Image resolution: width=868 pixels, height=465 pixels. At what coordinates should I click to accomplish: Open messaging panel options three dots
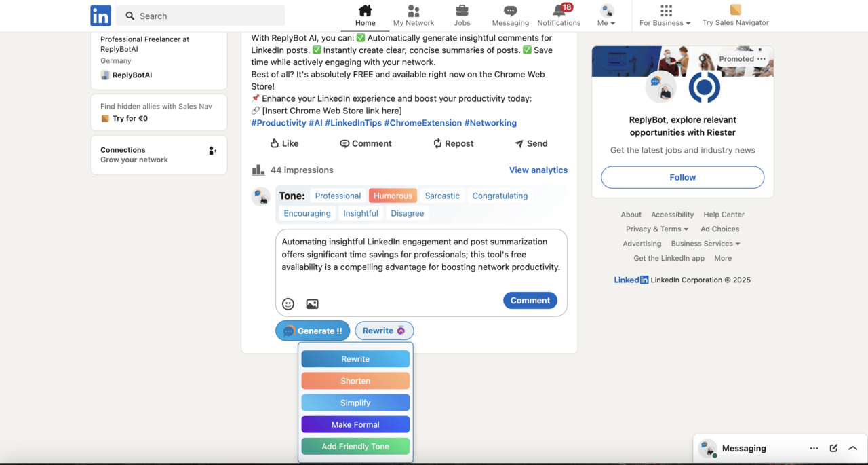[814, 448]
